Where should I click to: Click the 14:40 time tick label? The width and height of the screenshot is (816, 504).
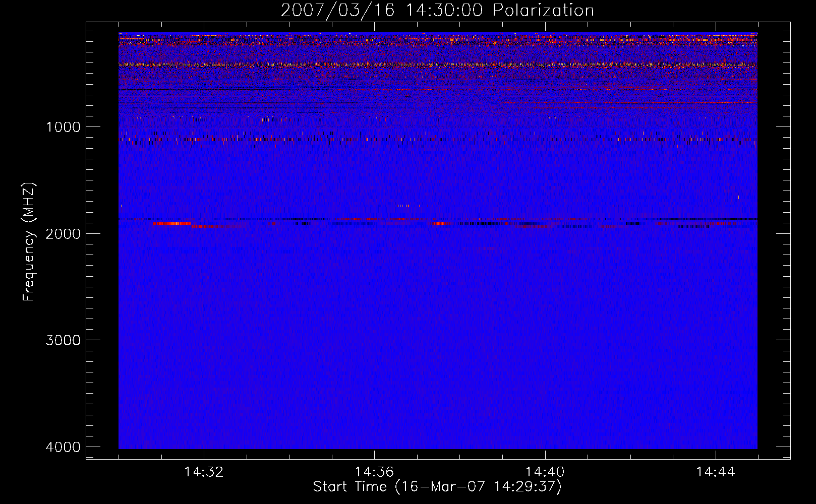click(x=545, y=472)
